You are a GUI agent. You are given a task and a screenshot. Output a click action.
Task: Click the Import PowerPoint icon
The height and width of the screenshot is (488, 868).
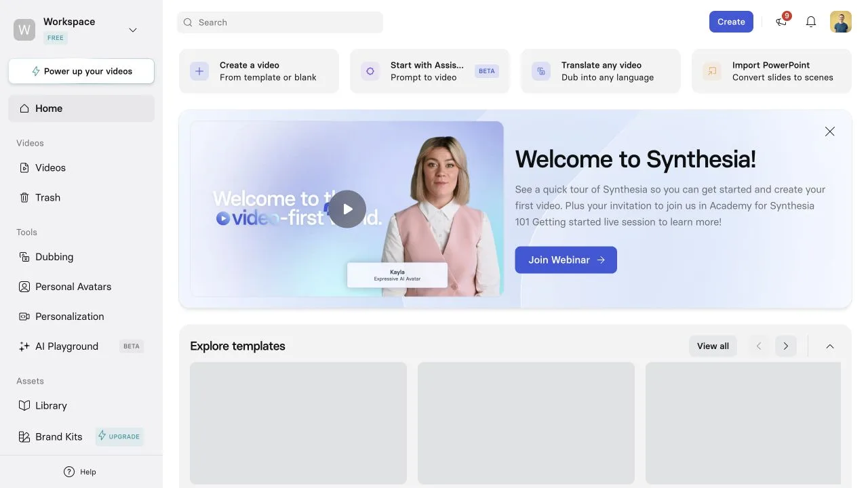pyautogui.click(x=712, y=70)
